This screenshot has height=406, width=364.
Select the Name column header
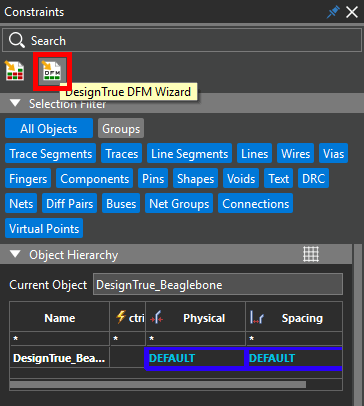tap(60, 317)
